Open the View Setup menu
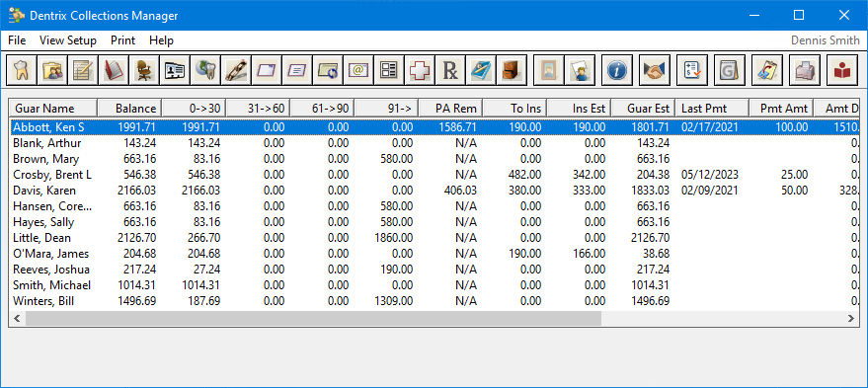868x388 pixels. pos(68,40)
